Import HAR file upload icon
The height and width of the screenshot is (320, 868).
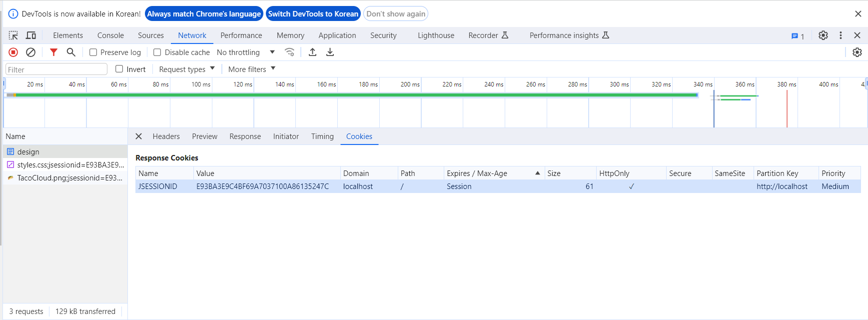point(312,52)
